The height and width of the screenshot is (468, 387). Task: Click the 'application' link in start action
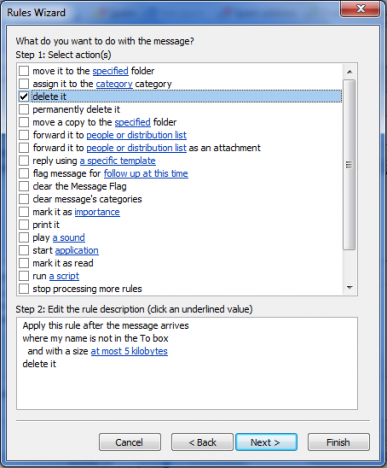tap(77, 251)
